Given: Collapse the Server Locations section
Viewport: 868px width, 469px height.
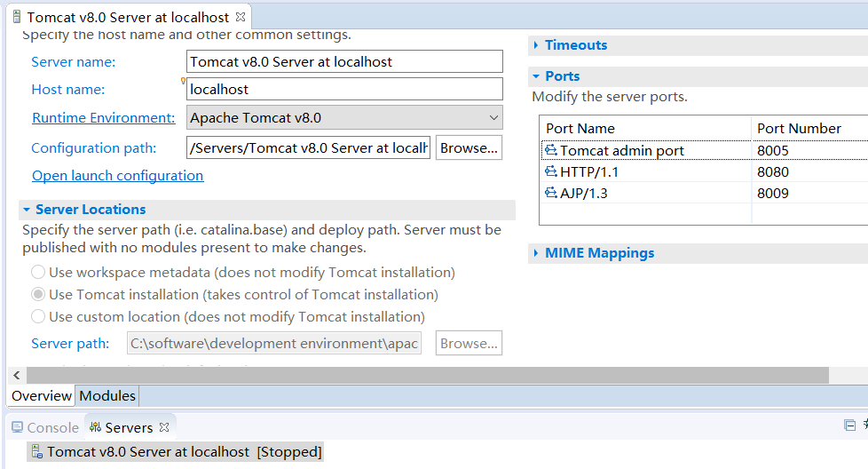Looking at the screenshot, I should pos(26,210).
